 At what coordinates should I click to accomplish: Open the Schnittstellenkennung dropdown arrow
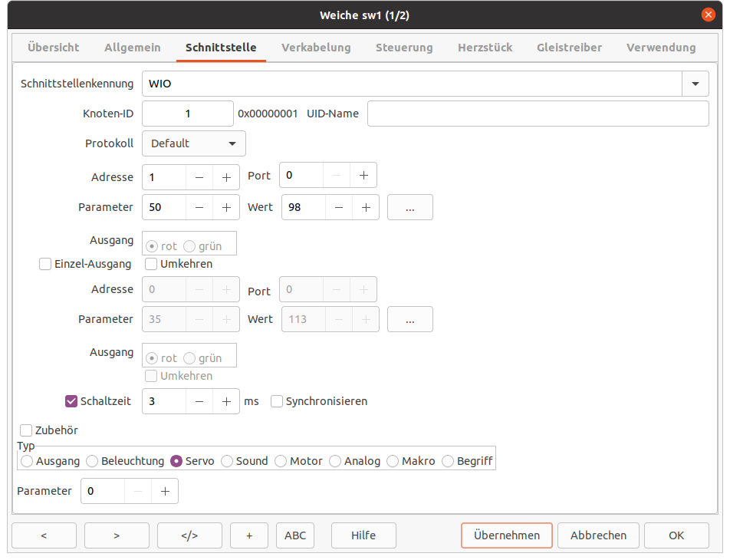[695, 84]
